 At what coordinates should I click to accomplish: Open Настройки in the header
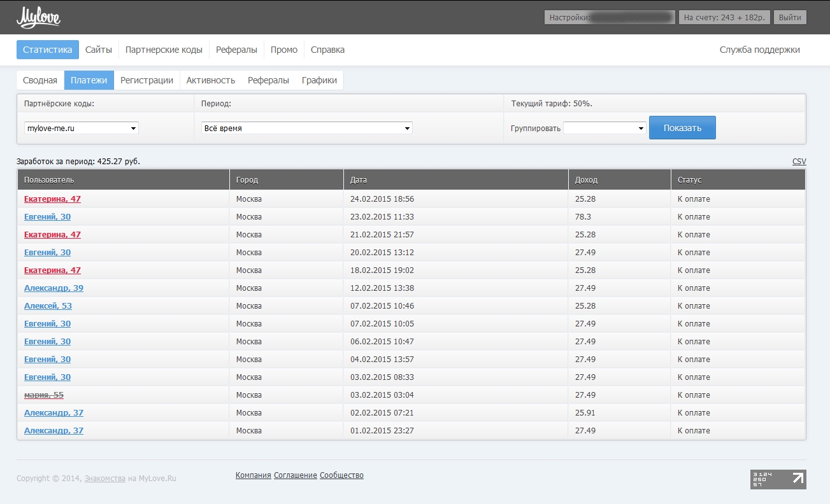pyautogui.click(x=610, y=17)
